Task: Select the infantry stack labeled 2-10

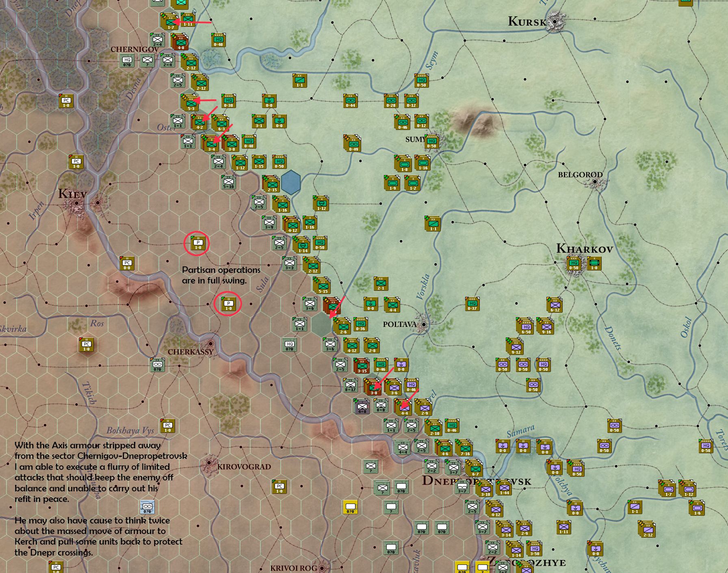Action: point(433,428)
